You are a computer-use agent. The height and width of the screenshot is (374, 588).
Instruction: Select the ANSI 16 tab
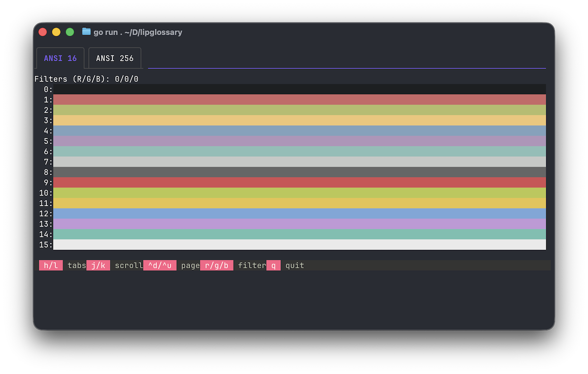(60, 58)
